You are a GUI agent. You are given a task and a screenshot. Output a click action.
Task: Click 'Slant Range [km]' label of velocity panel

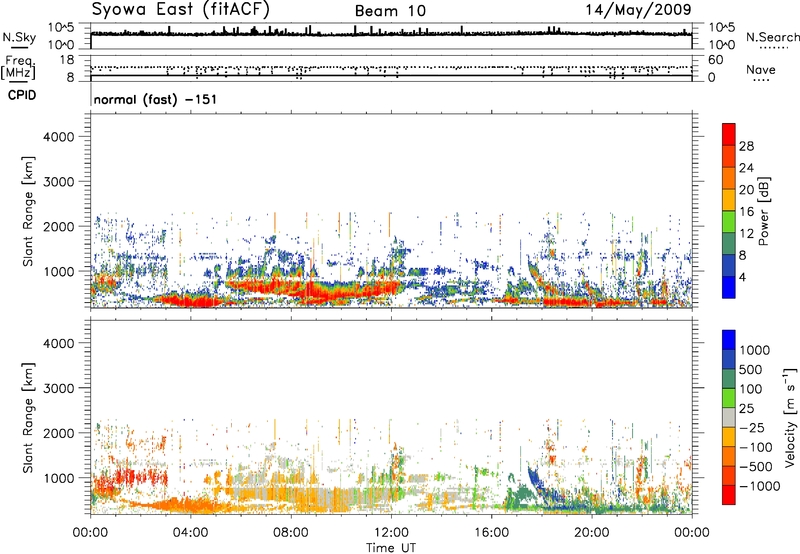[x=28, y=417]
